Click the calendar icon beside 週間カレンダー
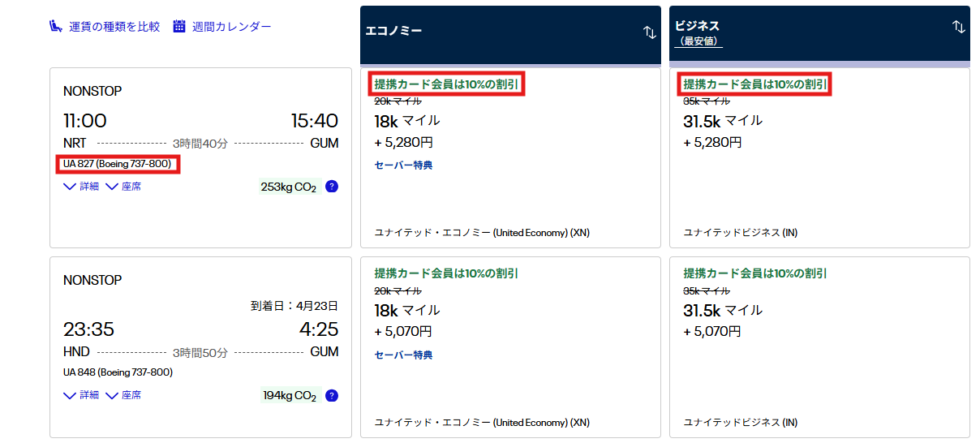Image resolution: width=980 pixels, height=443 pixels. click(179, 27)
